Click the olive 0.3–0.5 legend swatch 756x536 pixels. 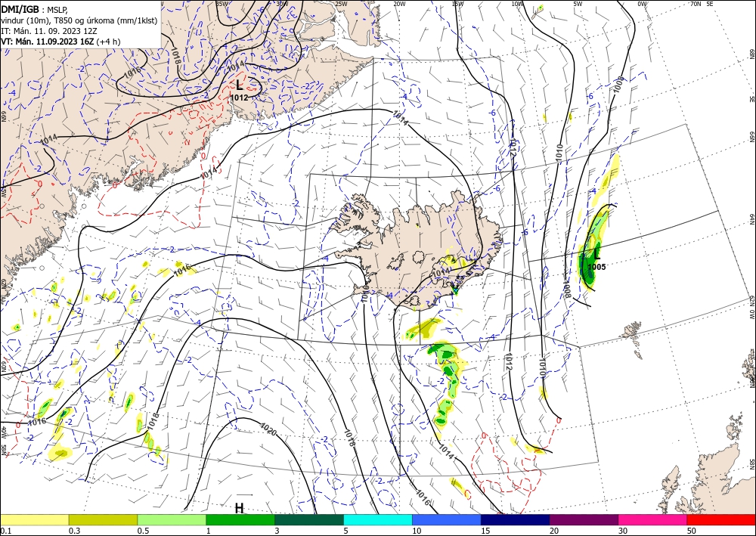[x=103, y=519]
